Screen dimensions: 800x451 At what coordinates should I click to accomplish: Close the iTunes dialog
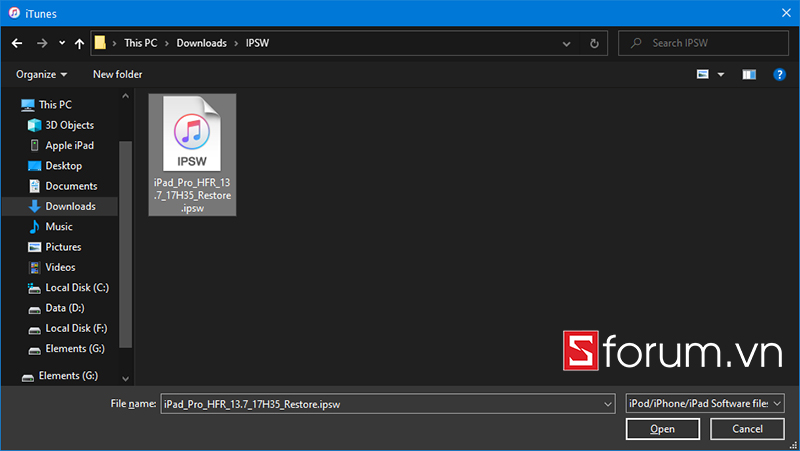(x=786, y=13)
